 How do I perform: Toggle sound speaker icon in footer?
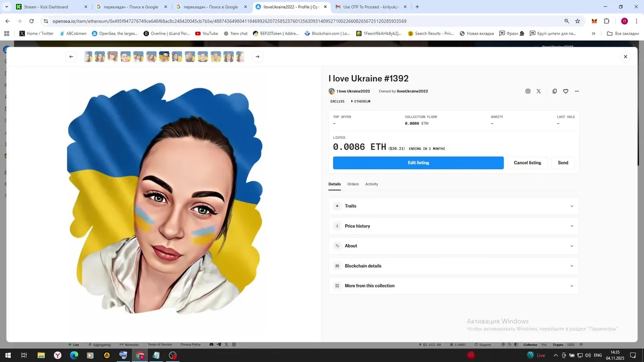click(582, 345)
